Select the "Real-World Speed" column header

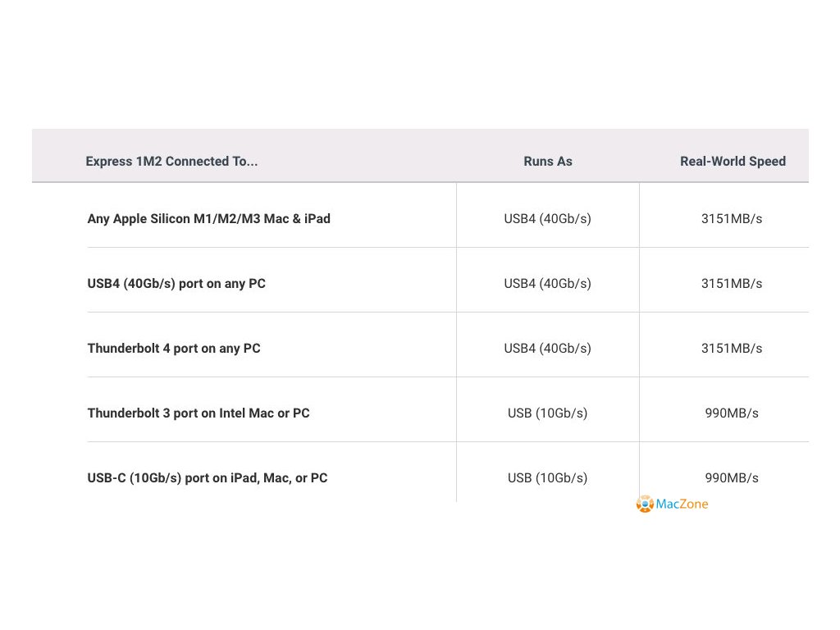click(x=733, y=162)
